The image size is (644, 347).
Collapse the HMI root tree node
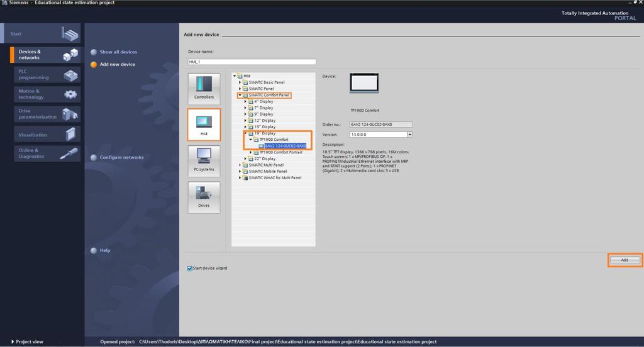tap(235, 76)
